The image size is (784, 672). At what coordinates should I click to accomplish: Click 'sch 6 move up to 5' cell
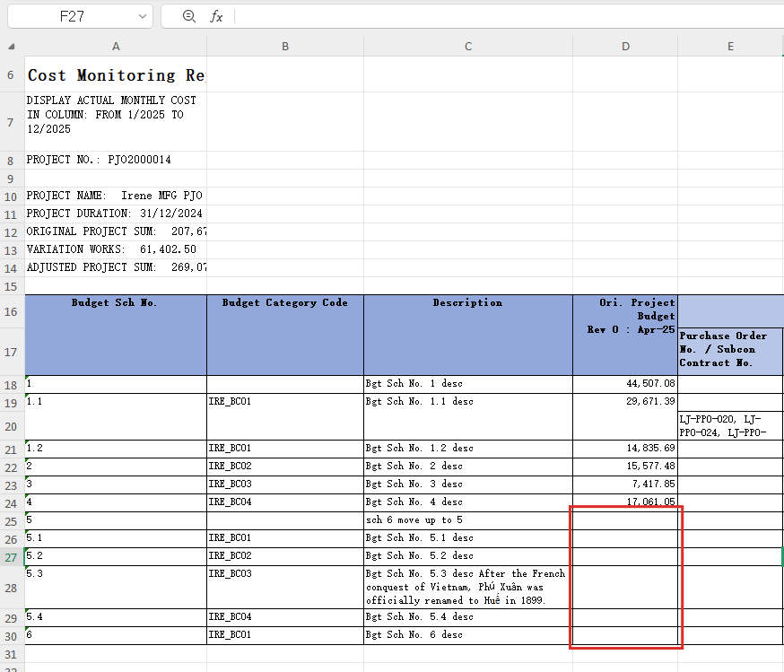click(x=468, y=521)
